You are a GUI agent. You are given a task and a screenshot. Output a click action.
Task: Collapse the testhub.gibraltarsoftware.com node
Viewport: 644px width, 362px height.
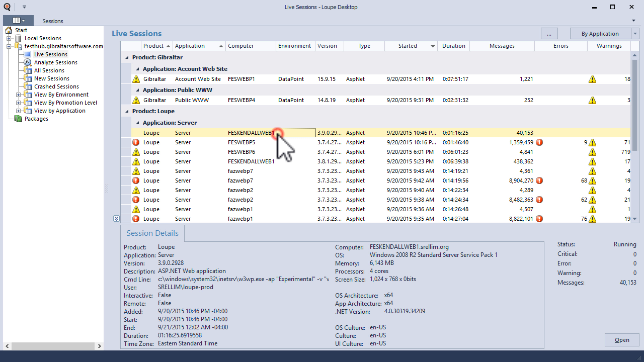coord(9,46)
